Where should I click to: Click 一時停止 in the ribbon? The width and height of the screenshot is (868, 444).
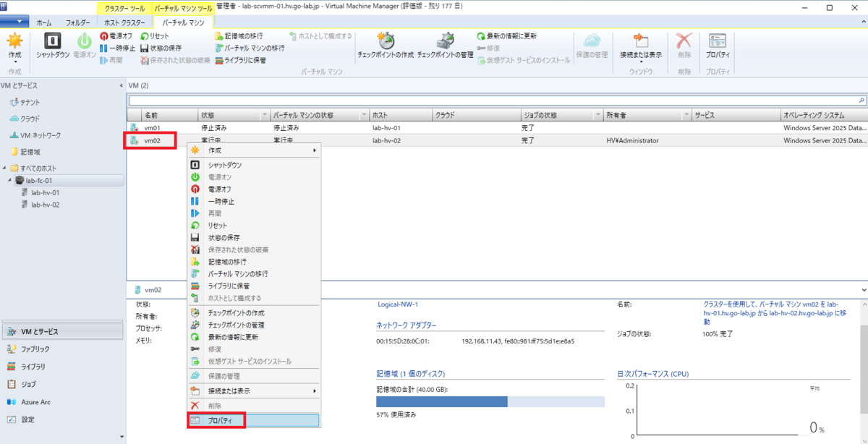(x=116, y=48)
